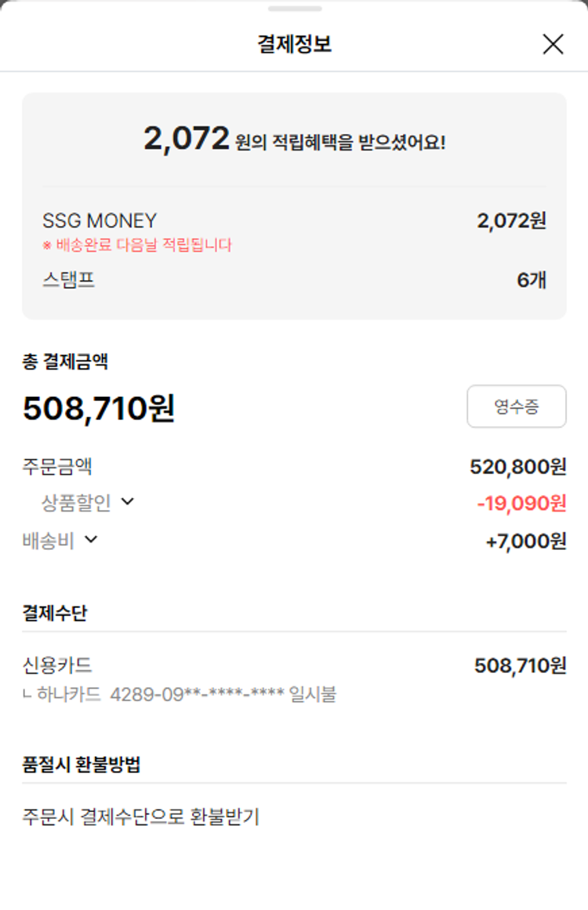Open the 영수증 receipt button
The image size is (588, 910).
coord(516,406)
